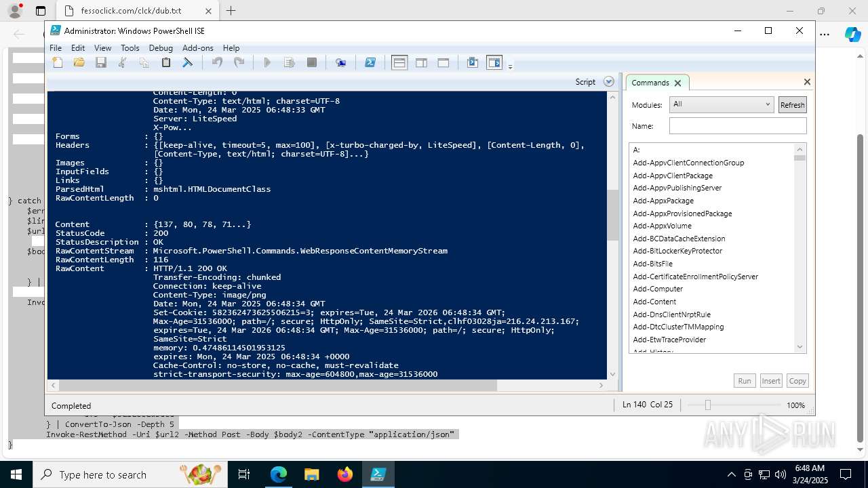Image resolution: width=868 pixels, height=488 pixels.
Task: Select Add-AppvClientConnectionGroup command
Action: [688, 163]
